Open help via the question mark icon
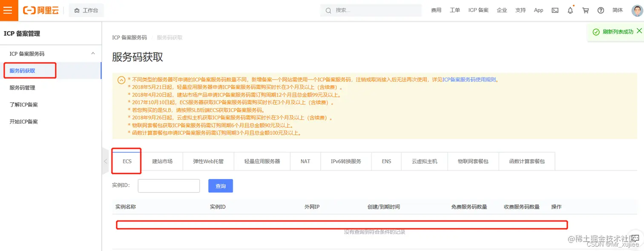644x251 pixels. [x=601, y=10]
